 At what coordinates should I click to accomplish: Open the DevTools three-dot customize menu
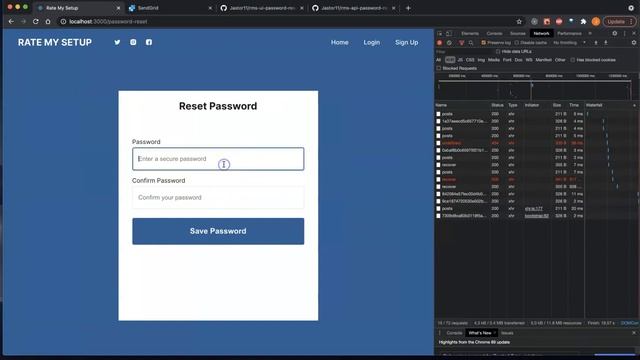[x=624, y=33]
